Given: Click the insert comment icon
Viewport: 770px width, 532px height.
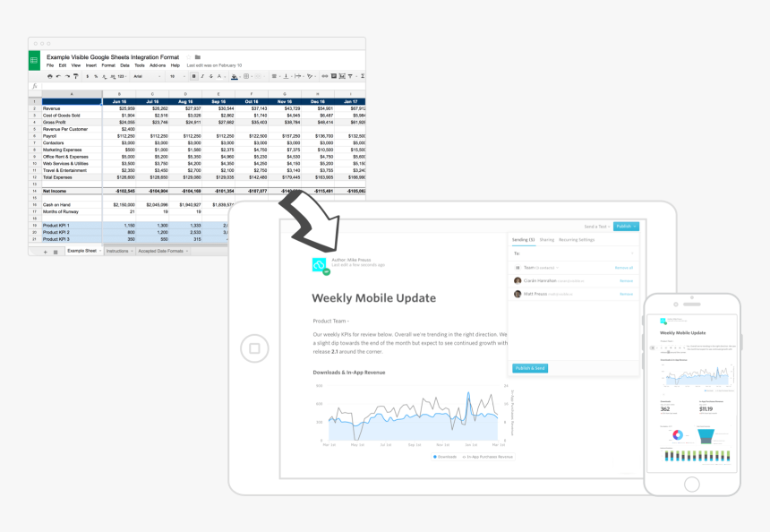Looking at the screenshot, I should (333, 76).
